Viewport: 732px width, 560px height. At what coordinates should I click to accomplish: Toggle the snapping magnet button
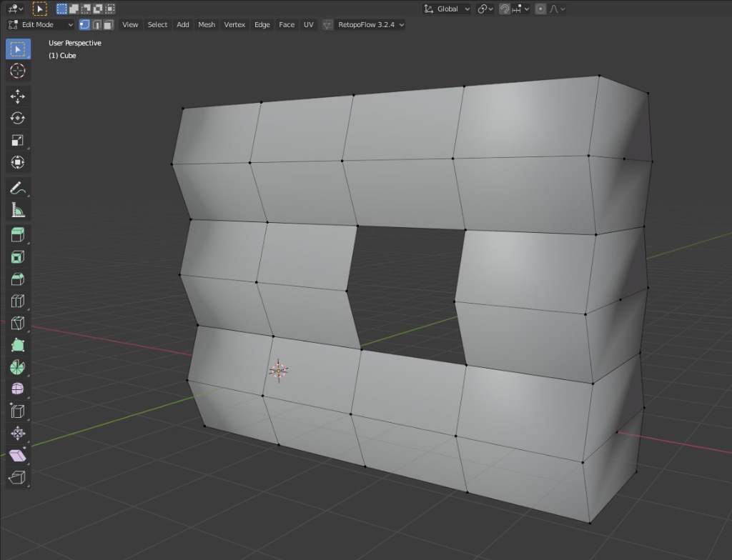(505, 9)
